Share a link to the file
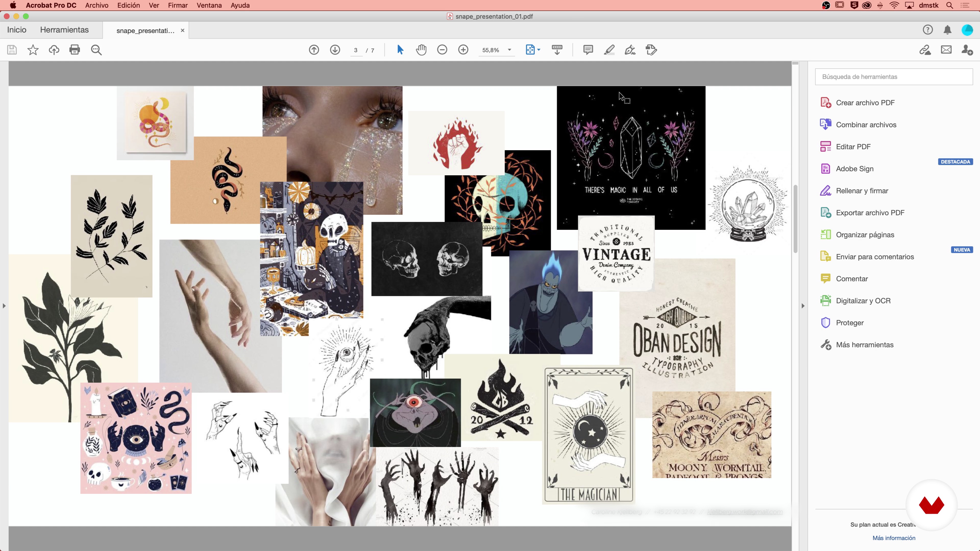980x551 pixels. point(925,50)
